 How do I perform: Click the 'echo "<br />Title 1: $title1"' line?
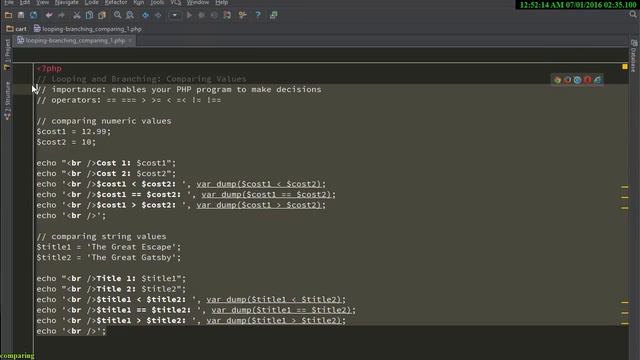coord(111,278)
